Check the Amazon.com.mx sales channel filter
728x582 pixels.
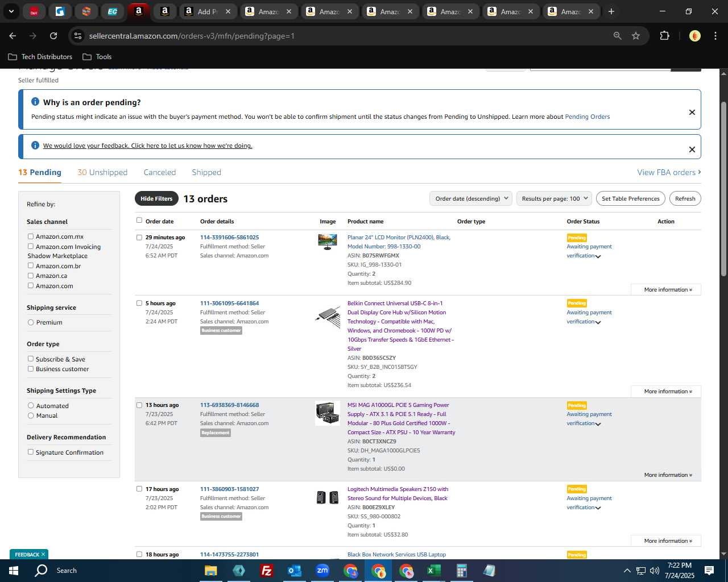[x=31, y=236]
